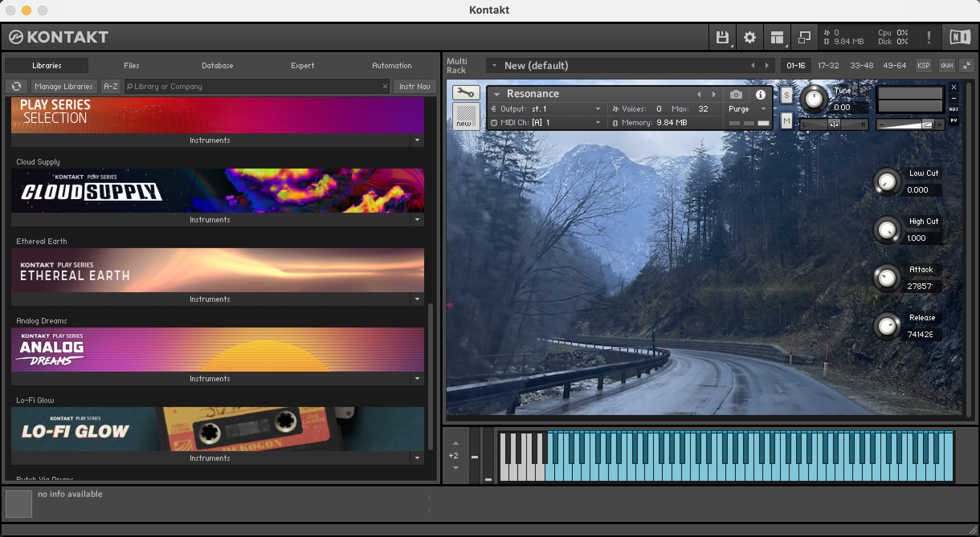
Task: Click the panic exclamation mark icon
Action: point(929,37)
